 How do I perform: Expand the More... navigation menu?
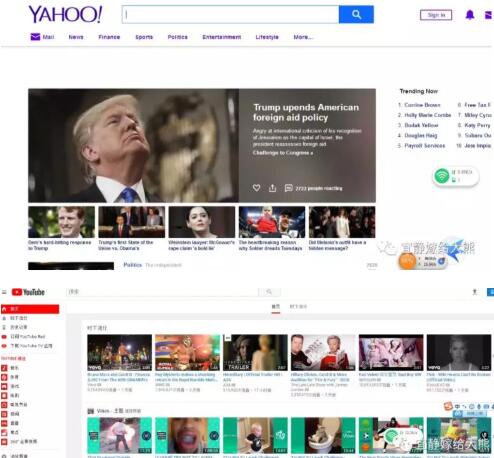coord(303,37)
